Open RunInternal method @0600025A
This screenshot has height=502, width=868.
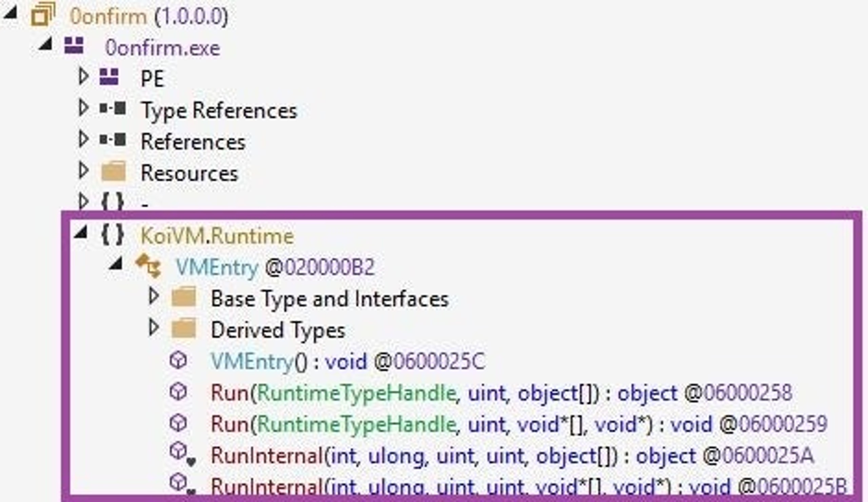[x=512, y=456]
